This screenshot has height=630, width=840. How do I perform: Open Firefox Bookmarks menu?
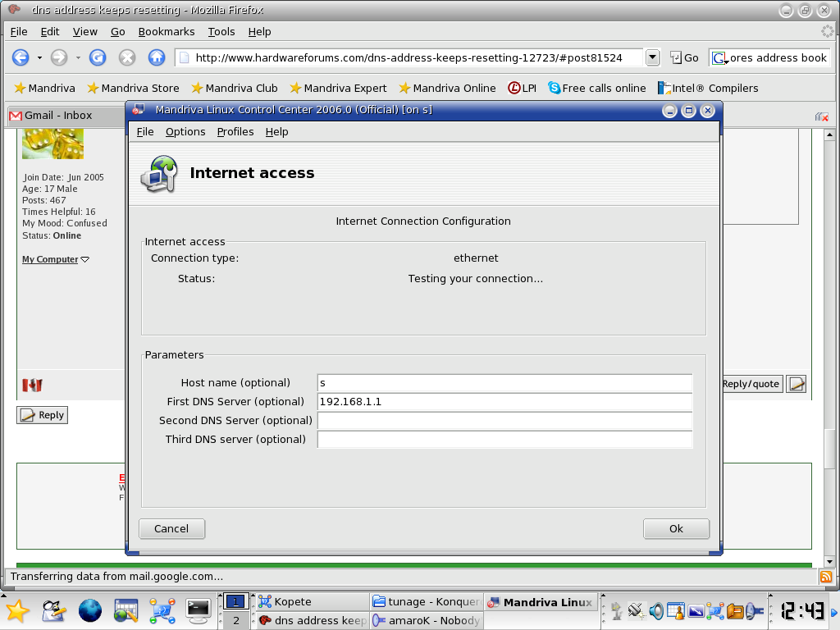point(166,32)
